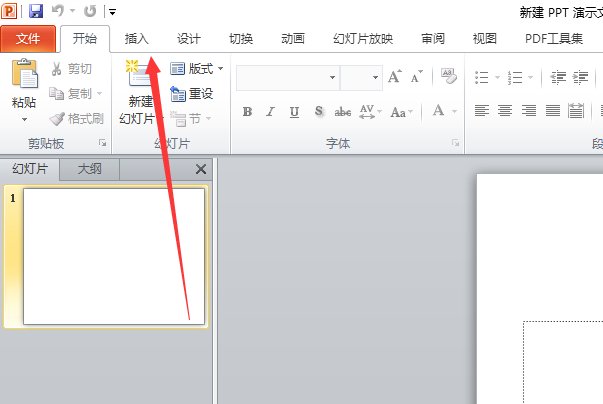
Task: Click the PowerPoint application icon
Action: (9, 11)
